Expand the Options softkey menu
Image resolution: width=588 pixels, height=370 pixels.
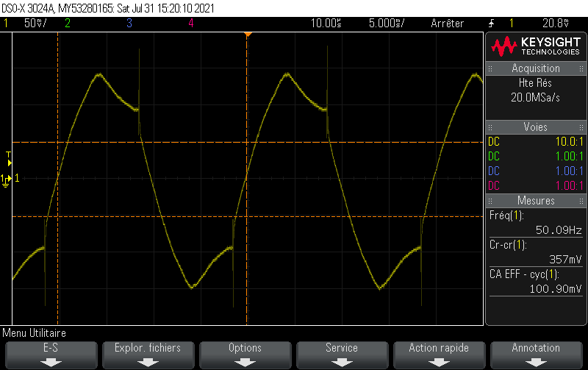click(x=245, y=354)
